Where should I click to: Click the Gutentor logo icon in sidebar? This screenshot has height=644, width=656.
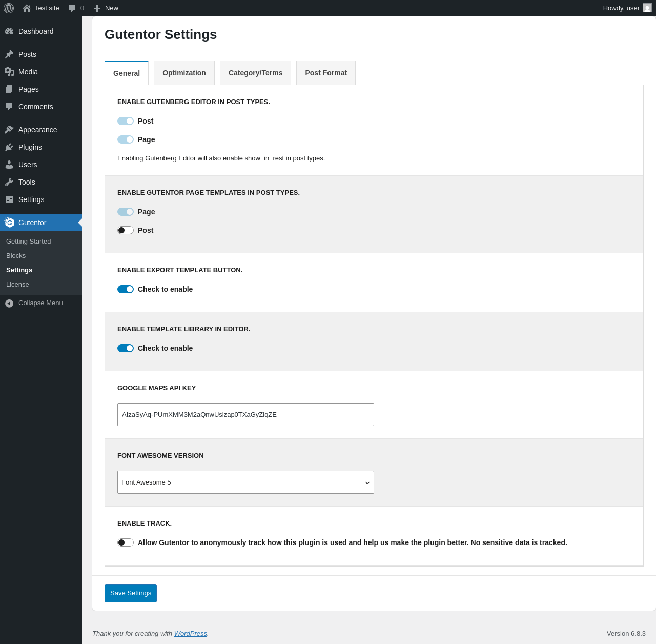click(x=9, y=223)
